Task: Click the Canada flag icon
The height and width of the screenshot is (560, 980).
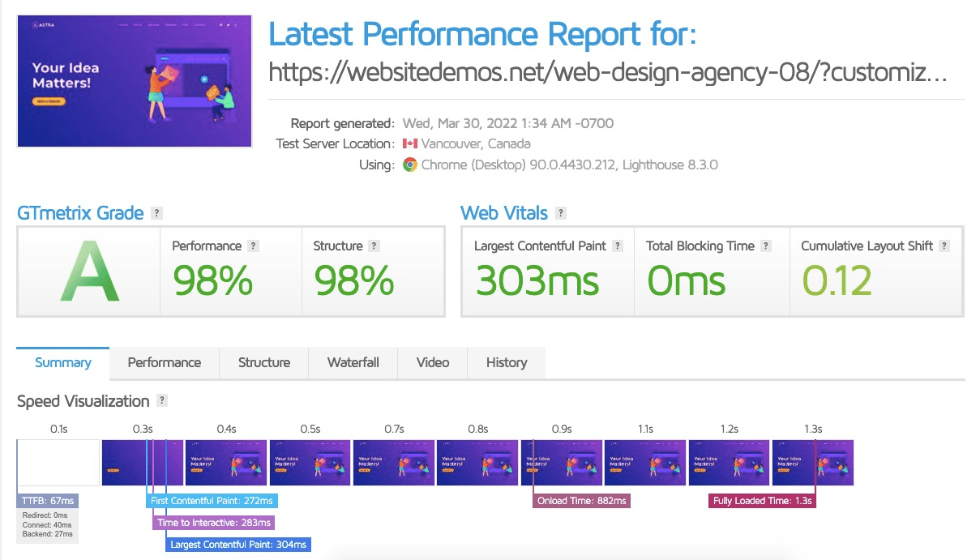Action: point(410,144)
